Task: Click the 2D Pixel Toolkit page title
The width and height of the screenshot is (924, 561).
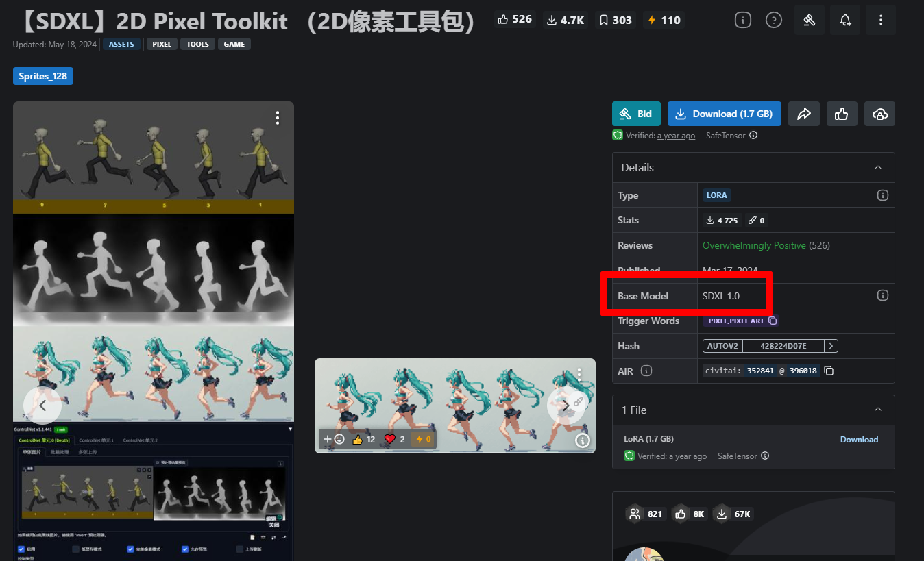Action: (x=247, y=22)
